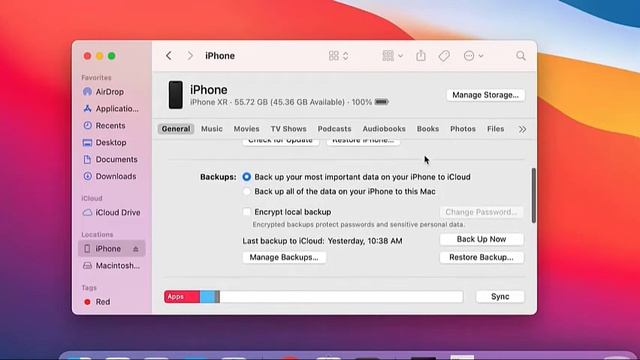Click the battery level indicator
The image size is (640, 360).
coord(381,102)
